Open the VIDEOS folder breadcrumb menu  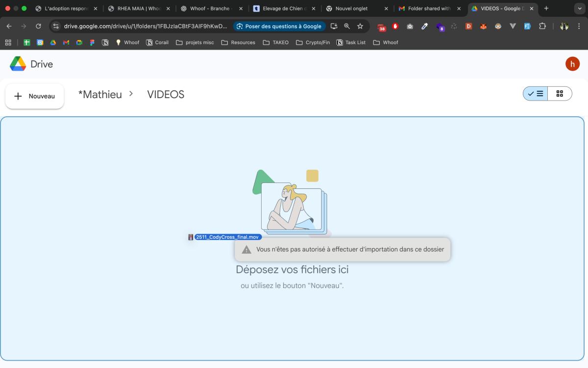pos(166,95)
